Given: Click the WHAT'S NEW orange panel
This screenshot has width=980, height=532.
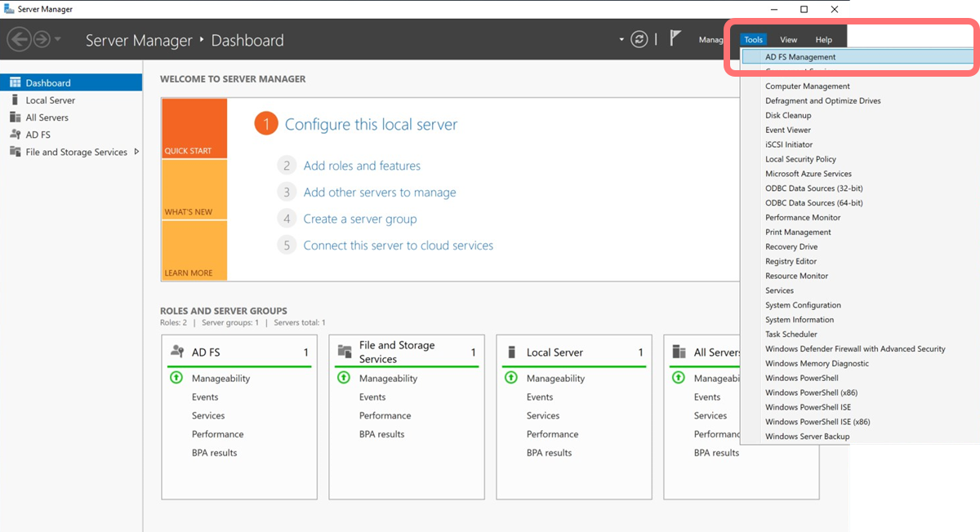Looking at the screenshot, I should (194, 189).
